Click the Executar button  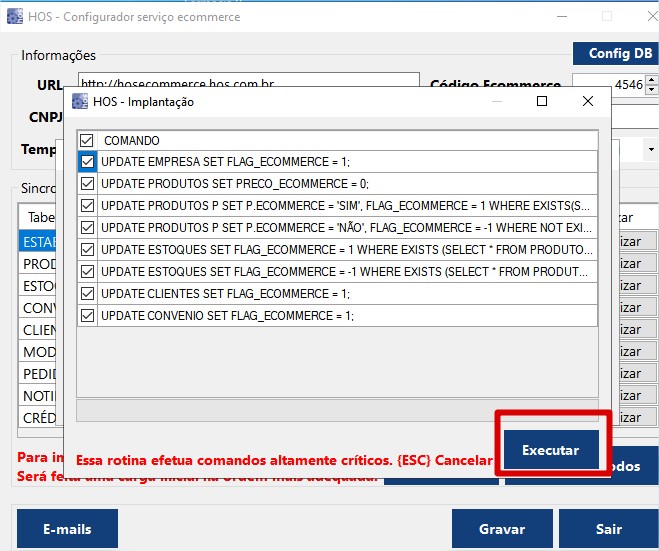[x=551, y=450]
